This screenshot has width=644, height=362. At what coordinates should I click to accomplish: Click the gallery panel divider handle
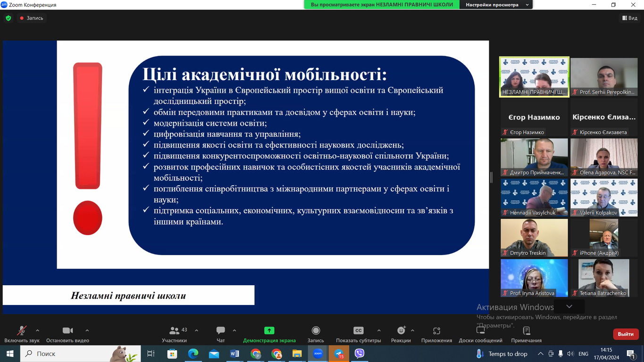pos(491,177)
